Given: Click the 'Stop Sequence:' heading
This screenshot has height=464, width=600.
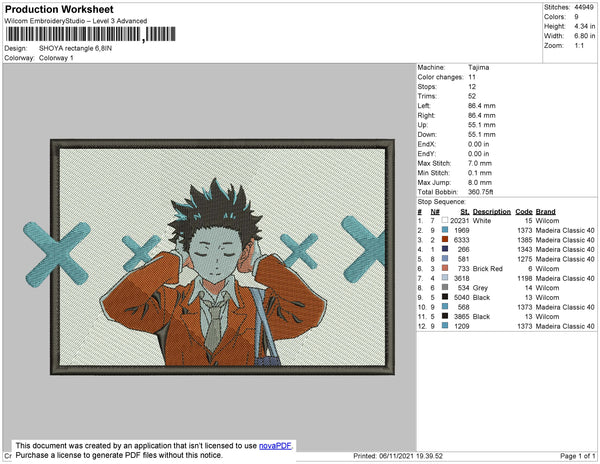Looking at the screenshot, I should pyautogui.click(x=442, y=202).
